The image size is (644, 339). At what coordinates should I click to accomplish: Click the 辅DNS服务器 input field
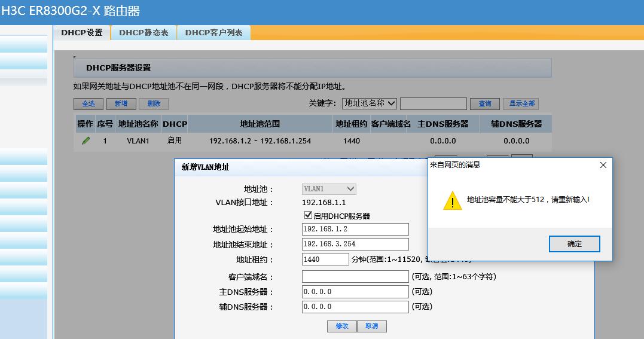355,307
